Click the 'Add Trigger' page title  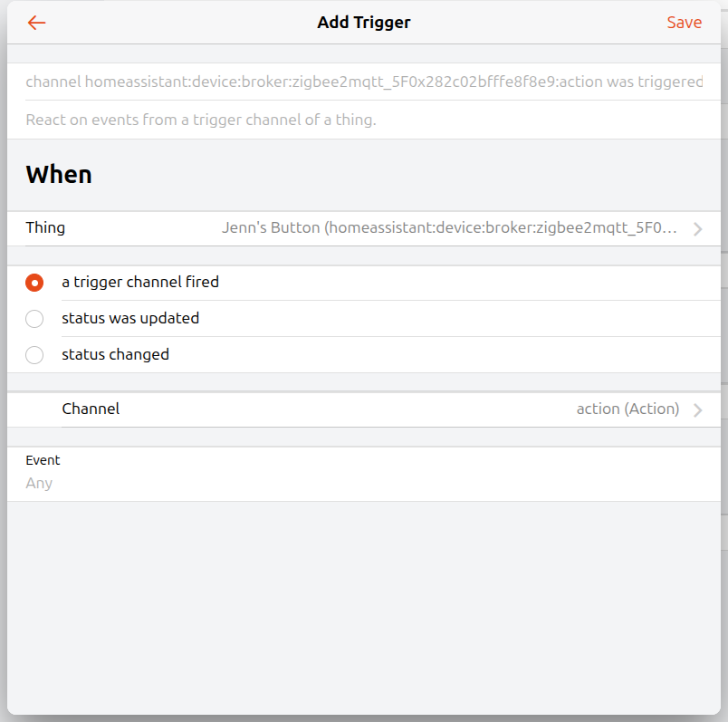(x=364, y=23)
